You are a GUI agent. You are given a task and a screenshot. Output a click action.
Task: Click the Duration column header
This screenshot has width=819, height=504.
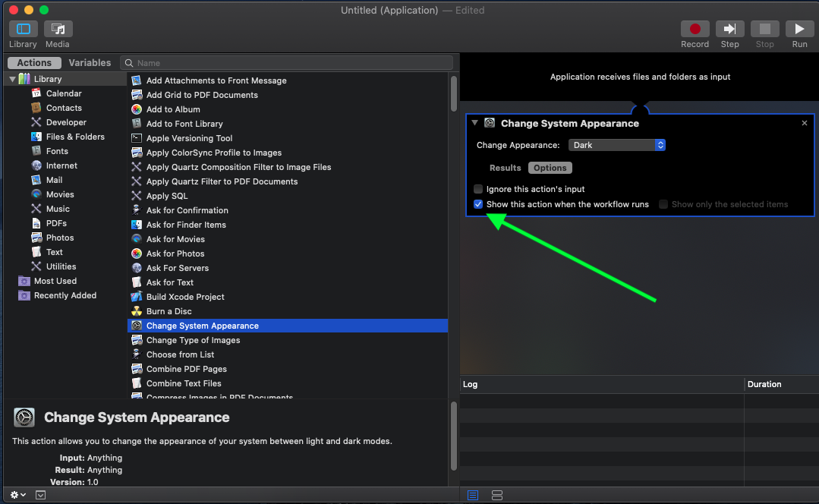tap(782, 384)
